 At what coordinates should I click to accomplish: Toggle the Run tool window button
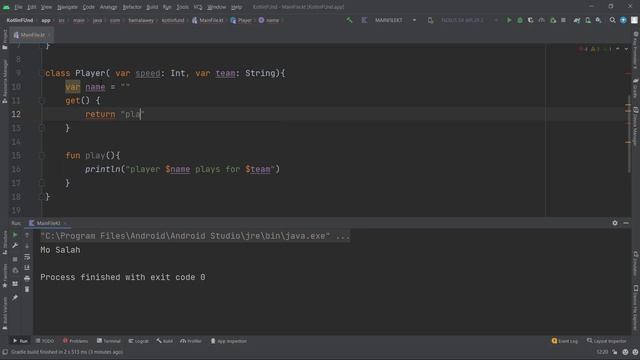pos(20,341)
